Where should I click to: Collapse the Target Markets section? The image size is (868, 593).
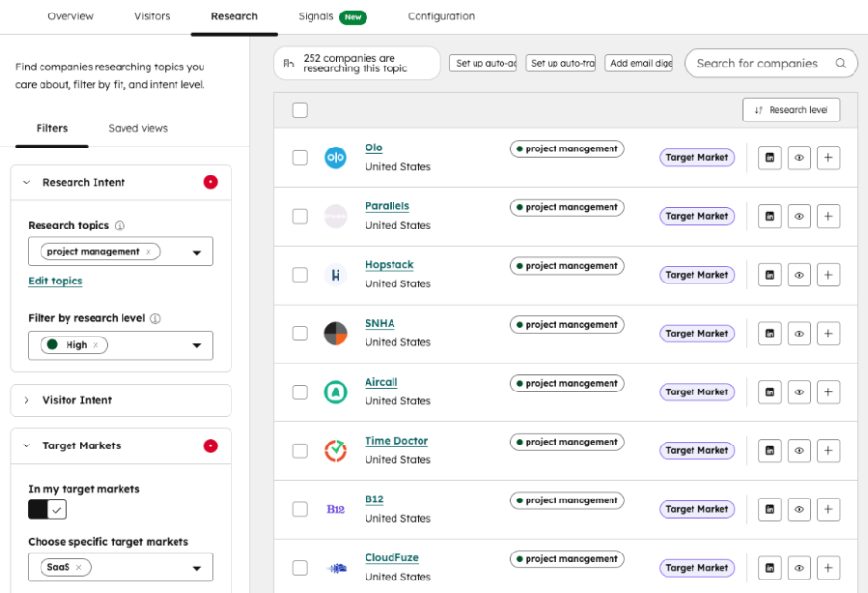(x=27, y=445)
